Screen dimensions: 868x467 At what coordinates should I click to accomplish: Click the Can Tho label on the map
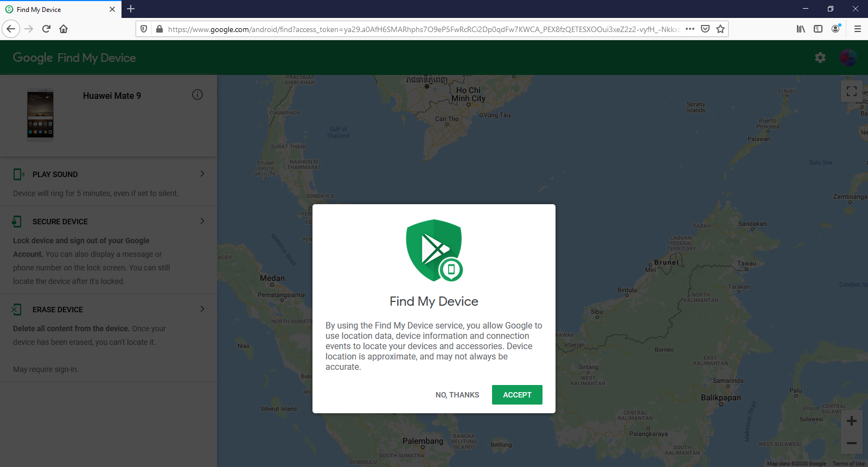[x=447, y=119]
